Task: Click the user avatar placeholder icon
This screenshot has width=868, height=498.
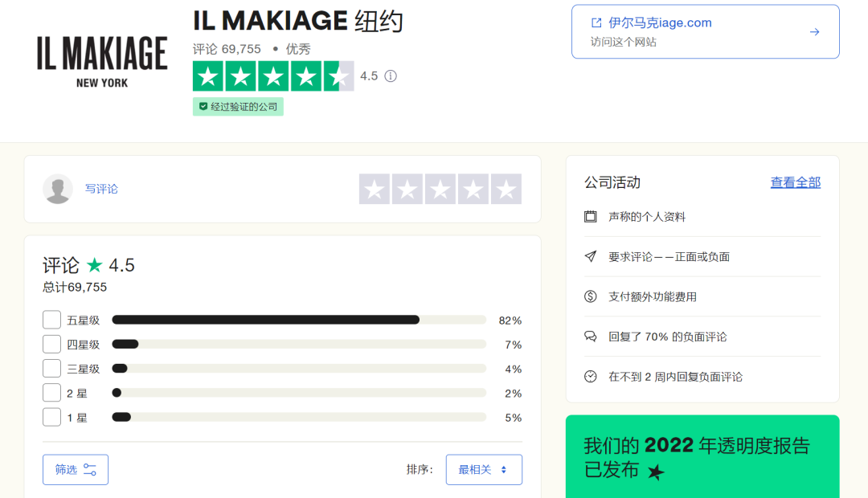Action: click(58, 189)
